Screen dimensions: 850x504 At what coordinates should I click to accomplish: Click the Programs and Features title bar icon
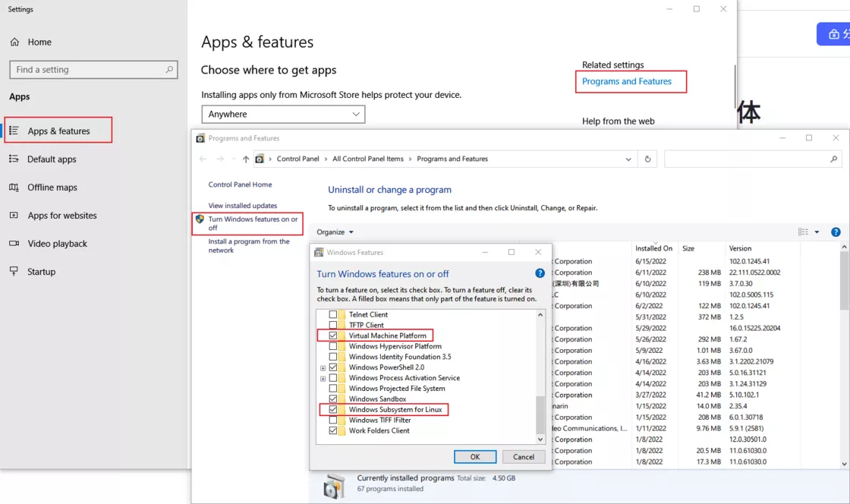(x=200, y=138)
